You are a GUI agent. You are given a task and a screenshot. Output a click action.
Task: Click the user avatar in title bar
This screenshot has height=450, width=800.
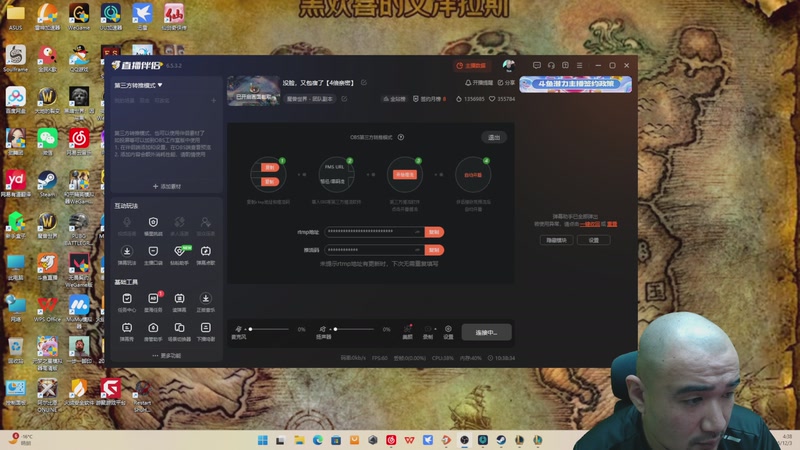[x=508, y=65]
